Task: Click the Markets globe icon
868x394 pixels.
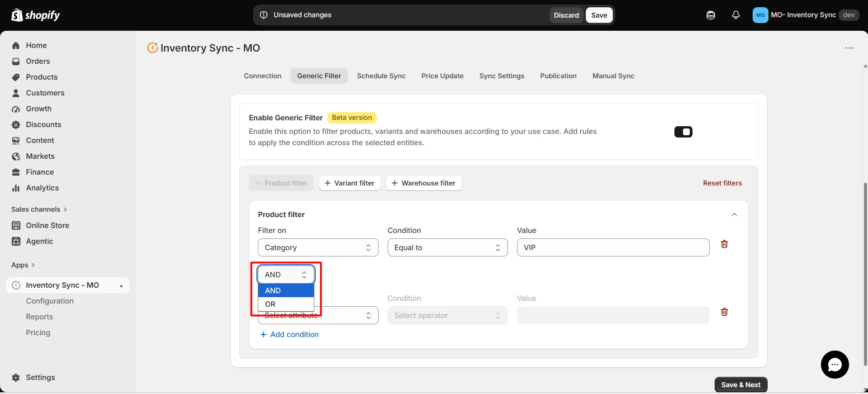Action: (16, 156)
